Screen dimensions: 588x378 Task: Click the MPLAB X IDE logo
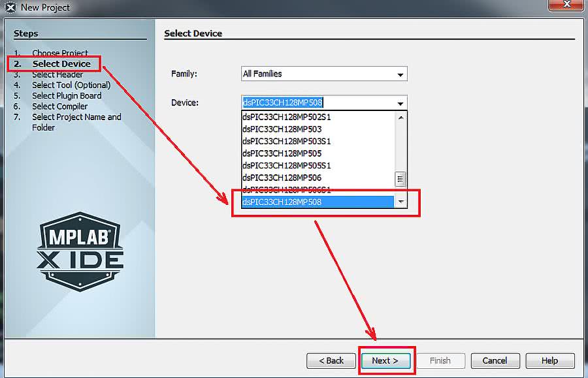pos(80,251)
